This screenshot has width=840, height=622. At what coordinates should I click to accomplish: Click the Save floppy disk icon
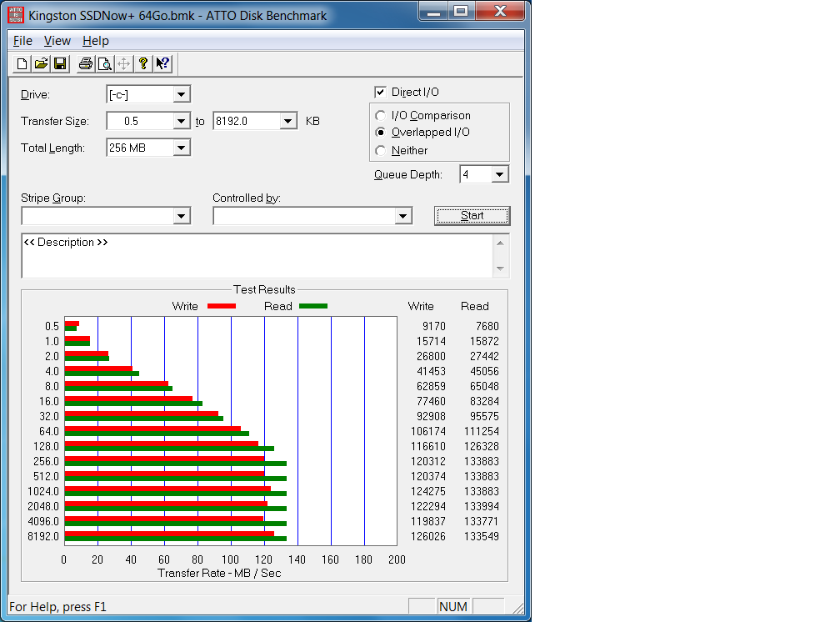[x=60, y=64]
